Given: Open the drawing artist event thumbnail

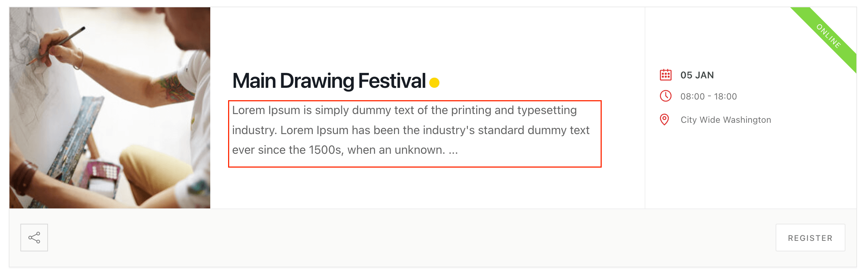Looking at the screenshot, I should coord(110,108).
